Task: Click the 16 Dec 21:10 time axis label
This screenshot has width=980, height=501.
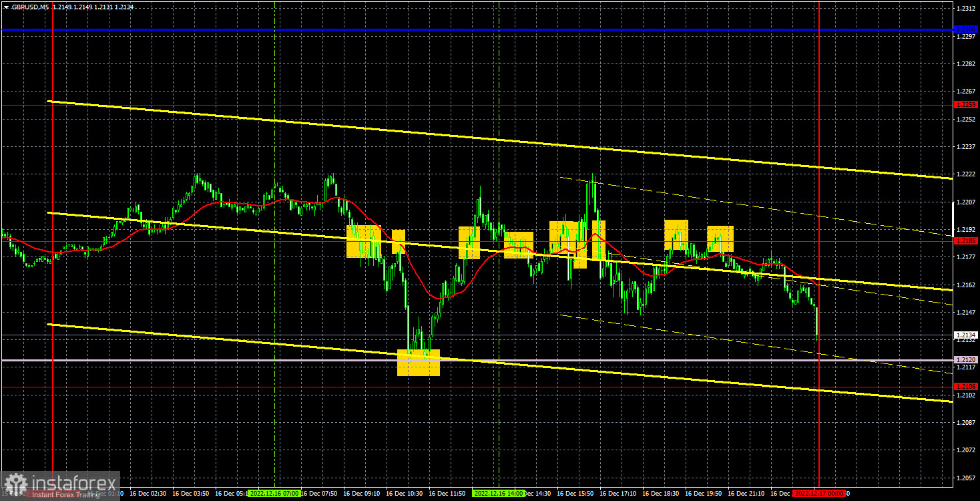Action: coord(746,494)
